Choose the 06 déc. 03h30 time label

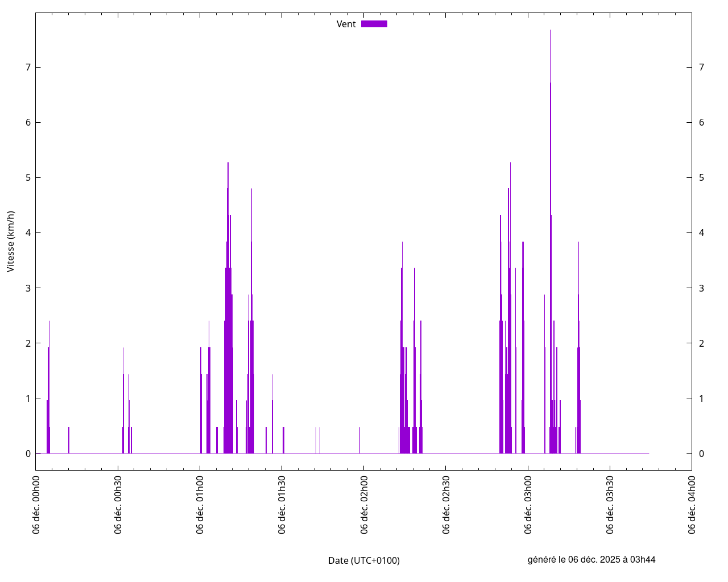(x=610, y=505)
